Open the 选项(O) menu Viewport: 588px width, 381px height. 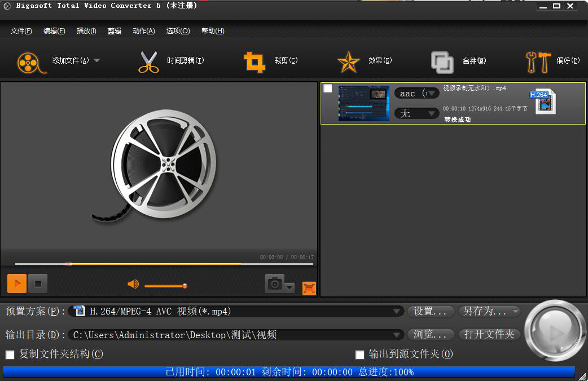(x=178, y=31)
